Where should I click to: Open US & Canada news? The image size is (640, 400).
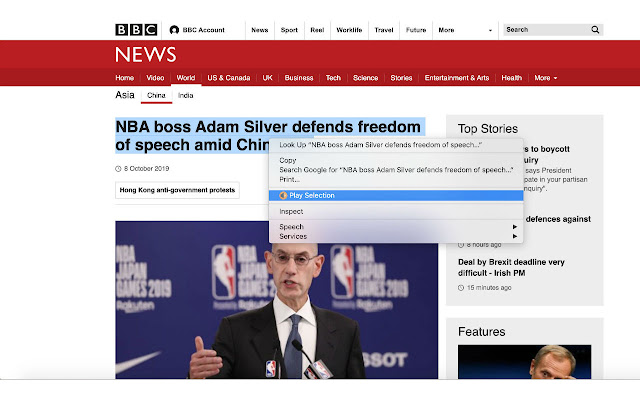click(x=229, y=78)
